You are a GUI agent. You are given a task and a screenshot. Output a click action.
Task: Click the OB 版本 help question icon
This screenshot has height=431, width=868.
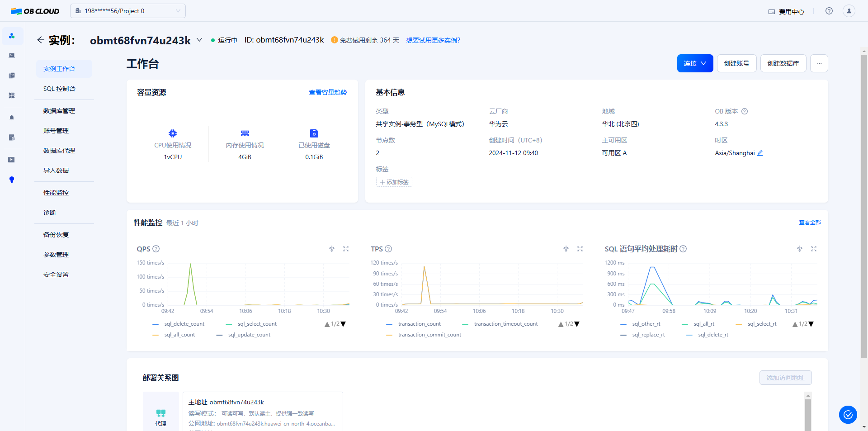pyautogui.click(x=745, y=111)
